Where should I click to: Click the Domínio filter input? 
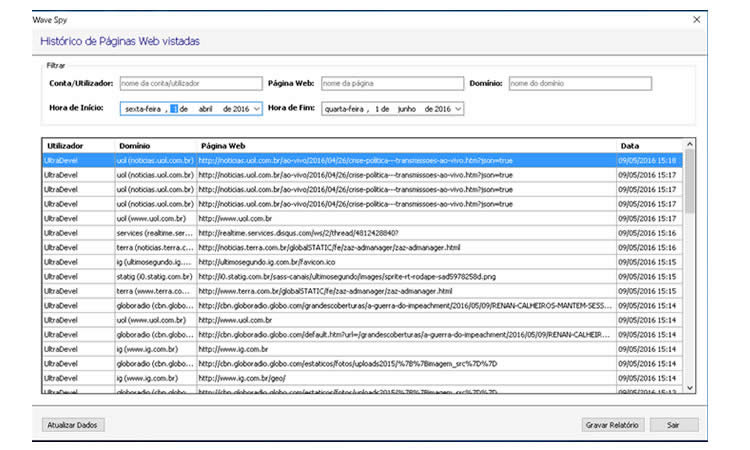(580, 84)
